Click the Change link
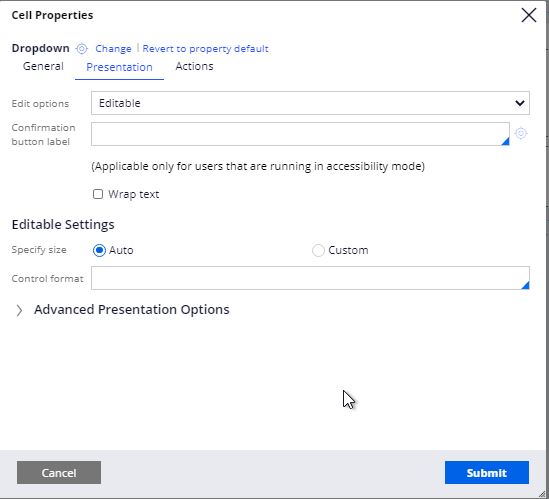549x499 pixels. (113, 49)
